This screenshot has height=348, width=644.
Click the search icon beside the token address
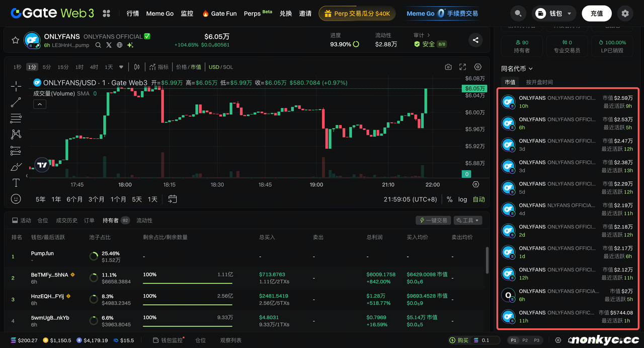coord(98,45)
